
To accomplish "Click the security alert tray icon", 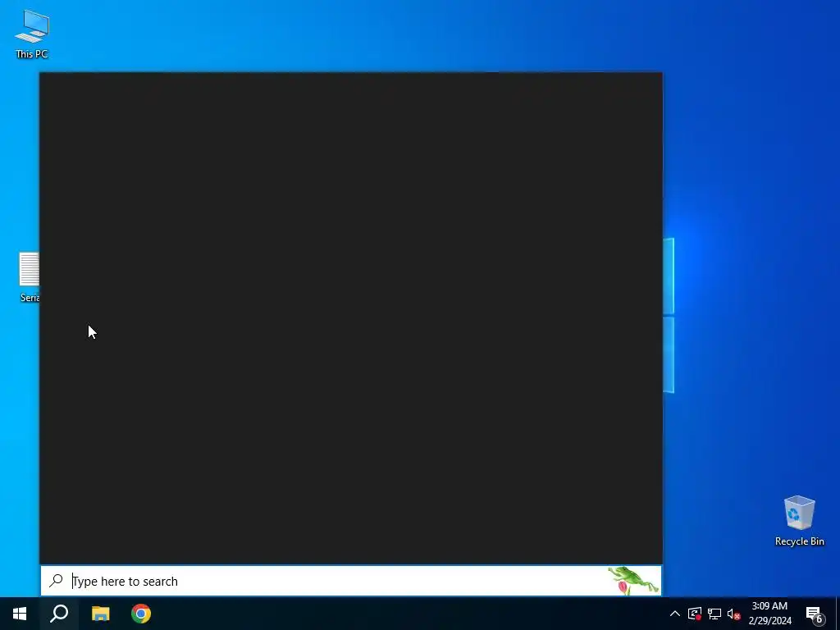I will tap(695, 614).
